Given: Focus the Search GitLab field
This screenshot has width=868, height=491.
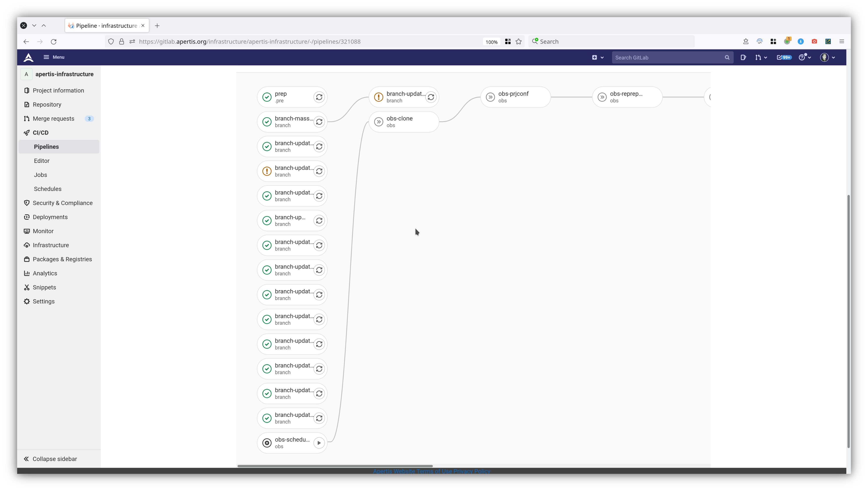Looking at the screenshot, I should click(668, 57).
